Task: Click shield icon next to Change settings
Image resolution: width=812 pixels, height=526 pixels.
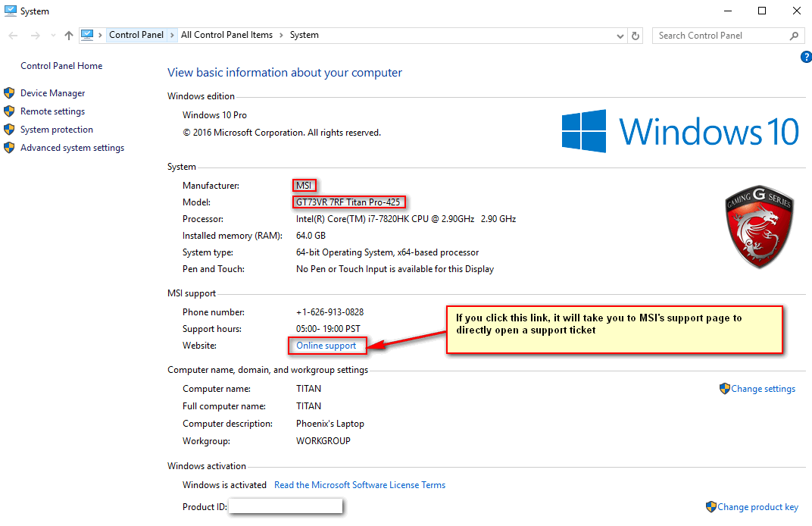Action: click(x=724, y=389)
